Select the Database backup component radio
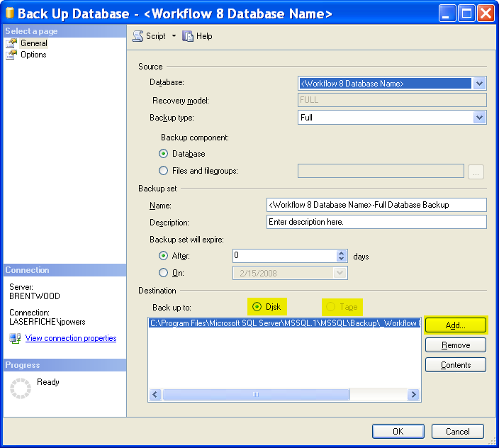The image size is (499, 448). pyautogui.click(x=163, y=154)
